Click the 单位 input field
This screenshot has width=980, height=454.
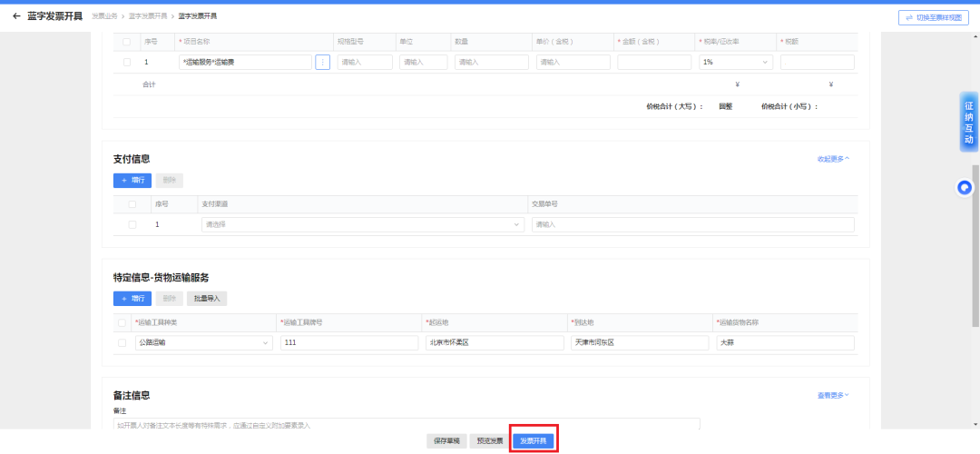click(424, 62)
